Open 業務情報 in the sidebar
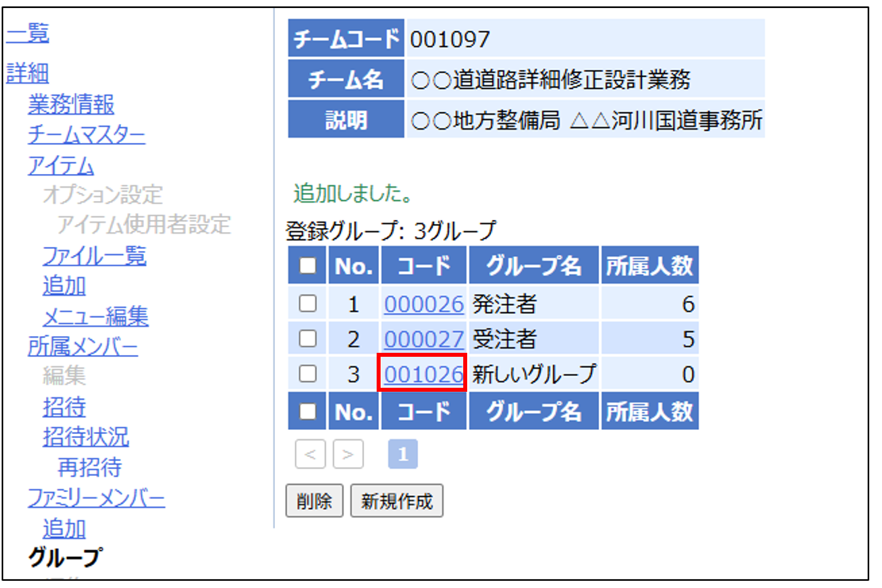This screenshot has width=882, height=588. pos(71,104)
